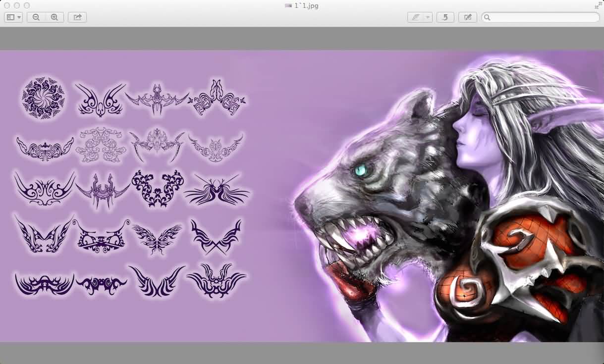Zoom in on the image
Viewport: 604px width, 364px height.
pos(55,17)
